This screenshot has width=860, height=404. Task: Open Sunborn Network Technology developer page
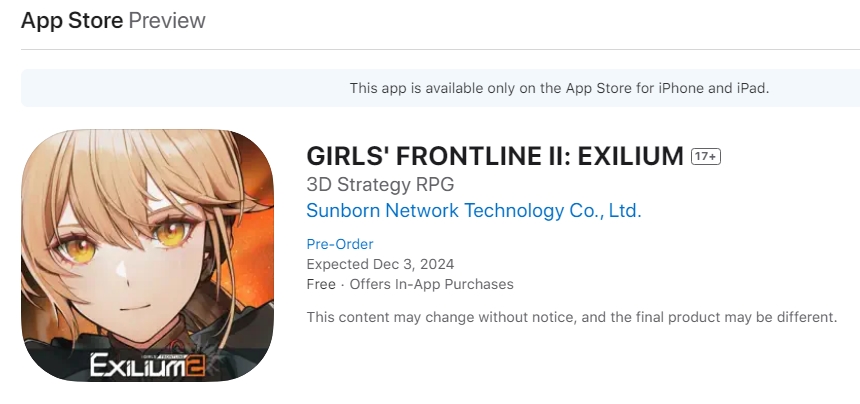click(x=473, y=211)
